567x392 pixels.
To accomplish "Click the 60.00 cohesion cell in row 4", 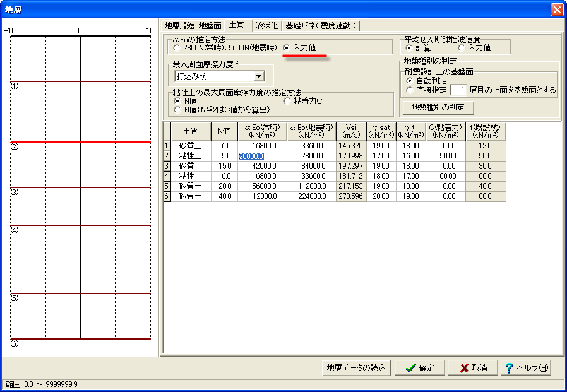I will coord(446,176).
